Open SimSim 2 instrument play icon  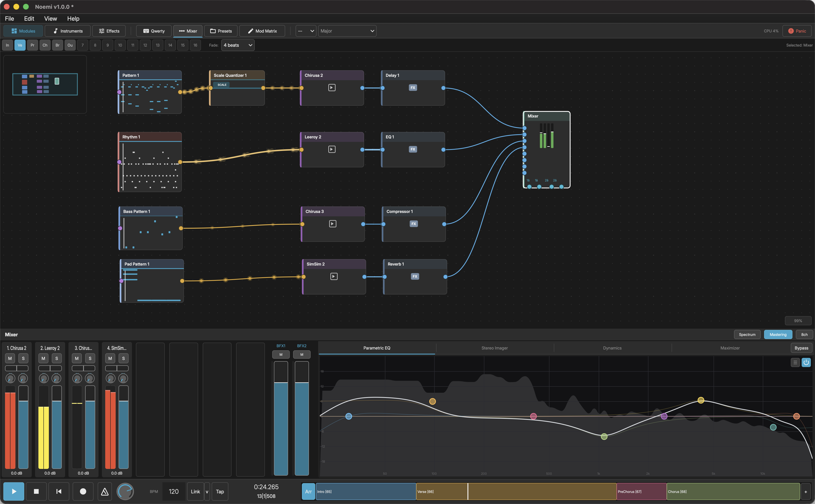(x=334, y=276)
